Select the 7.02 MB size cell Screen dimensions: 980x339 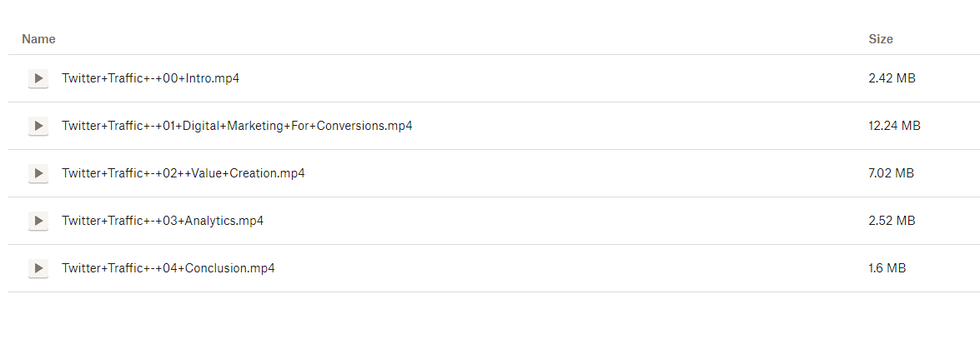tap(891, 173)
